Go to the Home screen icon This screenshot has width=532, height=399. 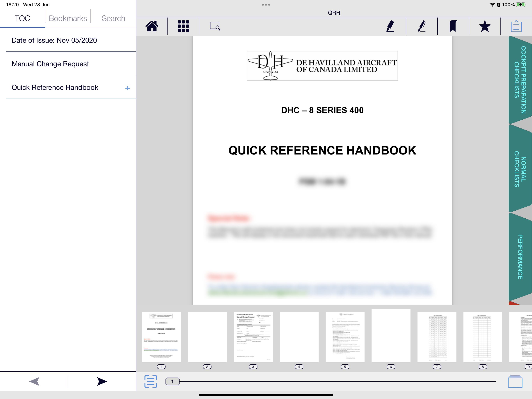[152, 26]
